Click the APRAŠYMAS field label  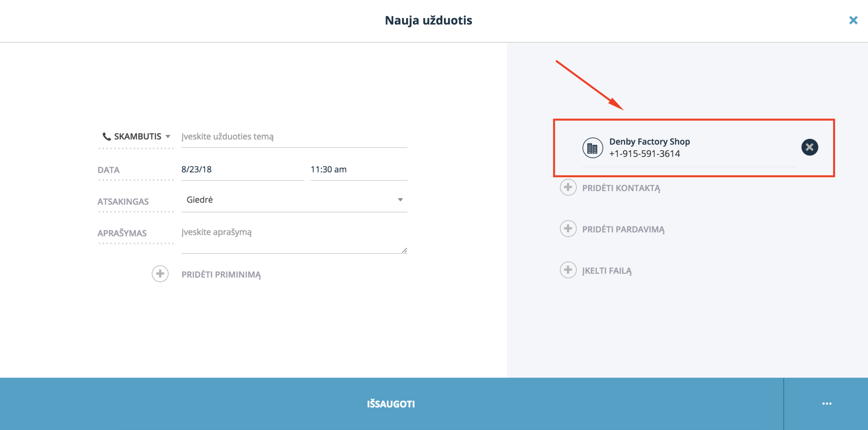point(122,233)
